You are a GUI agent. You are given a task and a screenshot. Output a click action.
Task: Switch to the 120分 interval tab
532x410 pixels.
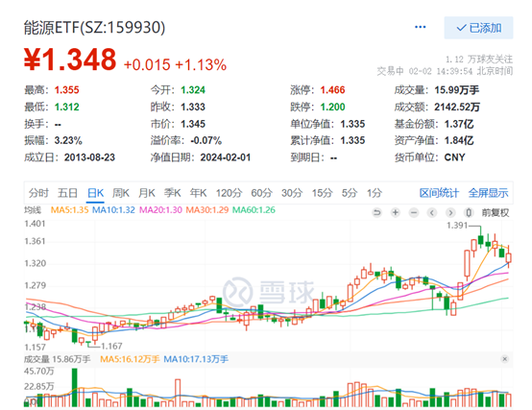point(229,193)
